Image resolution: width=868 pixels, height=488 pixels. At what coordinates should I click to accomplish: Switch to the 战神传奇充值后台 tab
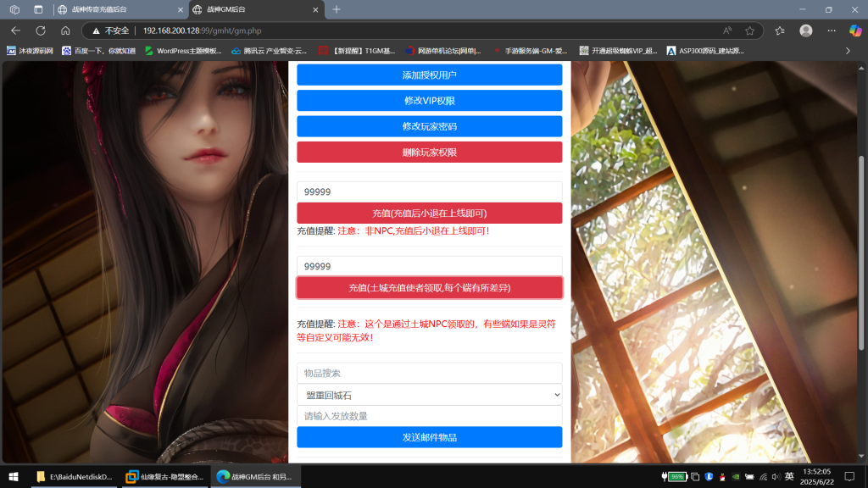(119, 9)
